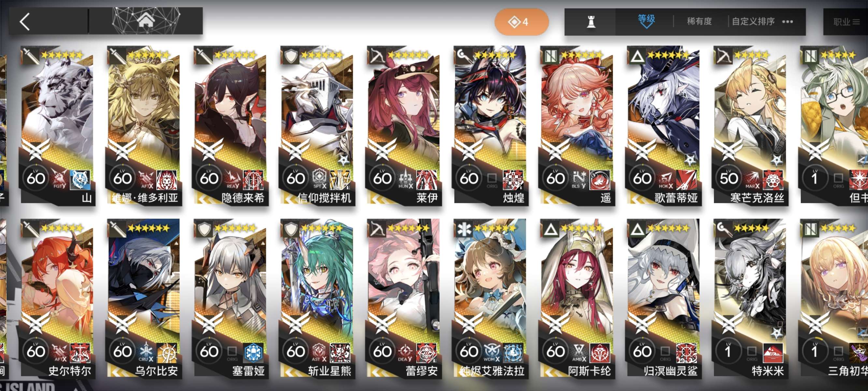Screen dimensions: 868x391
Task: Click the chess rook icon
Action: pos(591,22)
